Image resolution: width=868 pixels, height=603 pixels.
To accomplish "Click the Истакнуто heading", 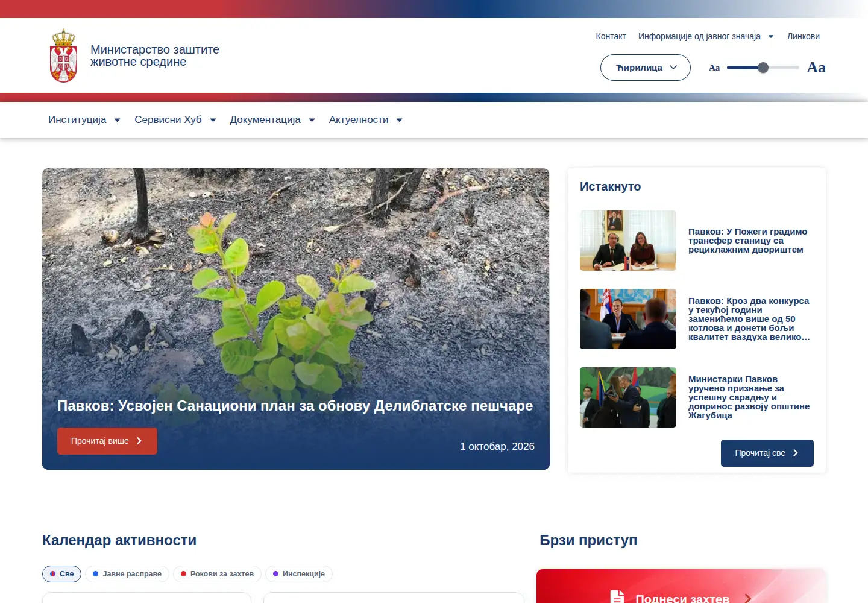I will (610, 187).
